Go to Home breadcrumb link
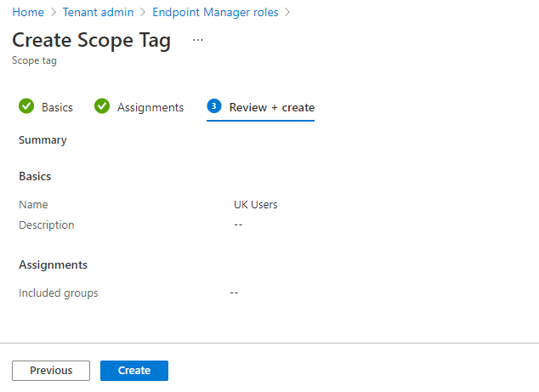This screenshot has width=539, height=392. (28, 13)
